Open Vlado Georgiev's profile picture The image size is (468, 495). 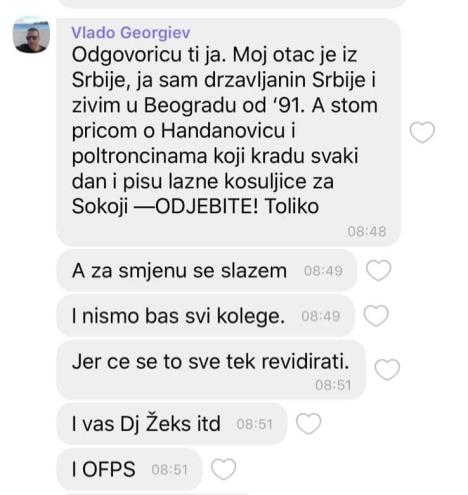31,35
